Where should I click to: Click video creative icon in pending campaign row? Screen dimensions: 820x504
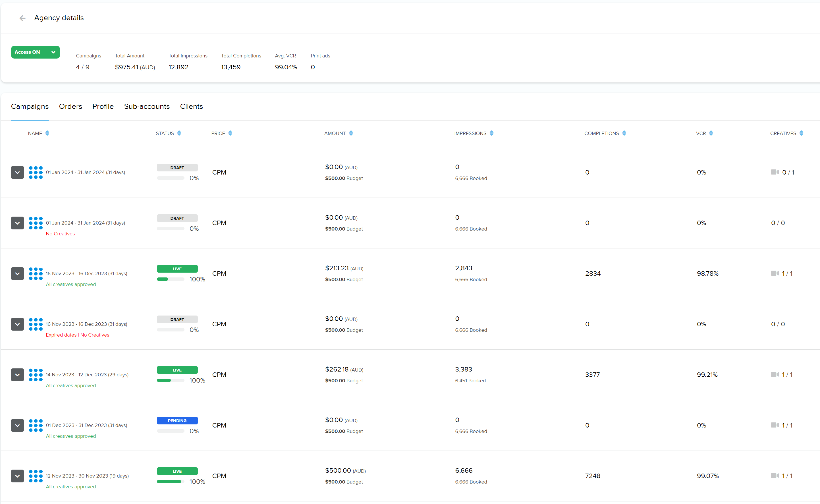775,425
